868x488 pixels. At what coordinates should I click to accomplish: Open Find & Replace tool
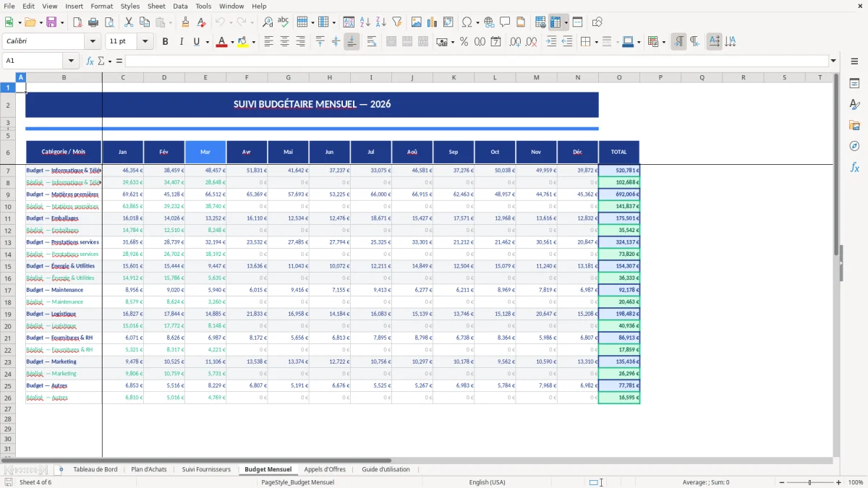point(268,22)
